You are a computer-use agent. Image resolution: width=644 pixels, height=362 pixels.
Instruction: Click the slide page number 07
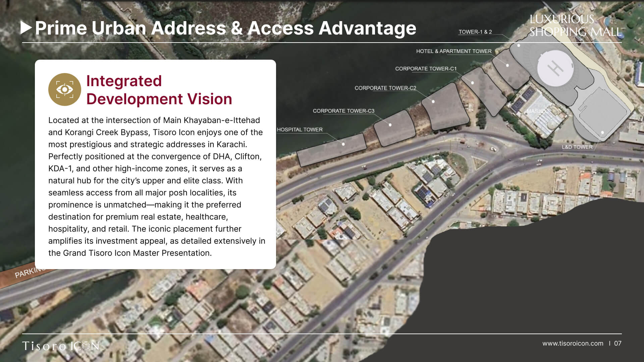coord(618,343)
